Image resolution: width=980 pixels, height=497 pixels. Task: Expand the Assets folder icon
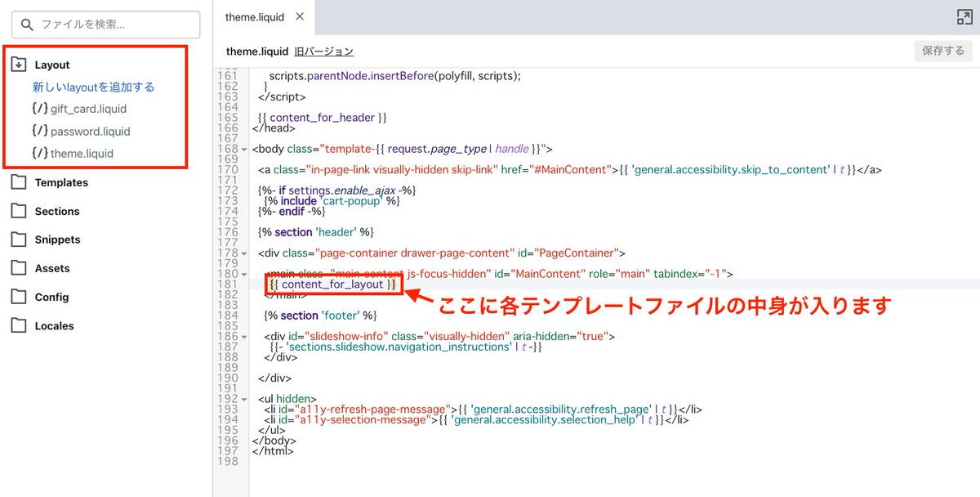tap(19, 268)
